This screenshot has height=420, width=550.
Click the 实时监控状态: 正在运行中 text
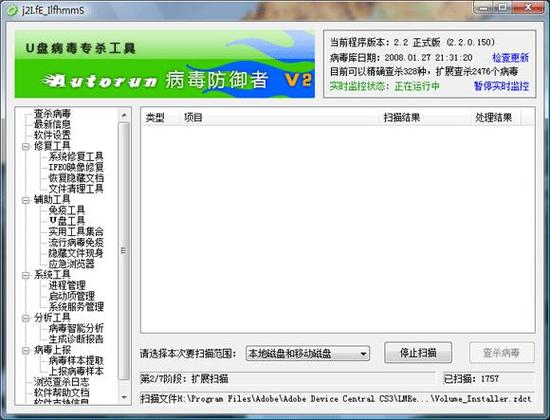[x=384, y=86]
